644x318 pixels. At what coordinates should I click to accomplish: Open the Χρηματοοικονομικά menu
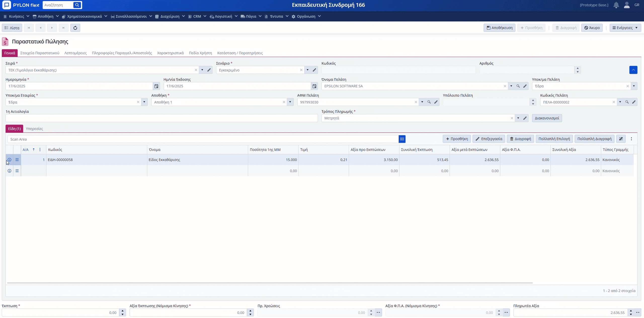[x=85, y=16]
